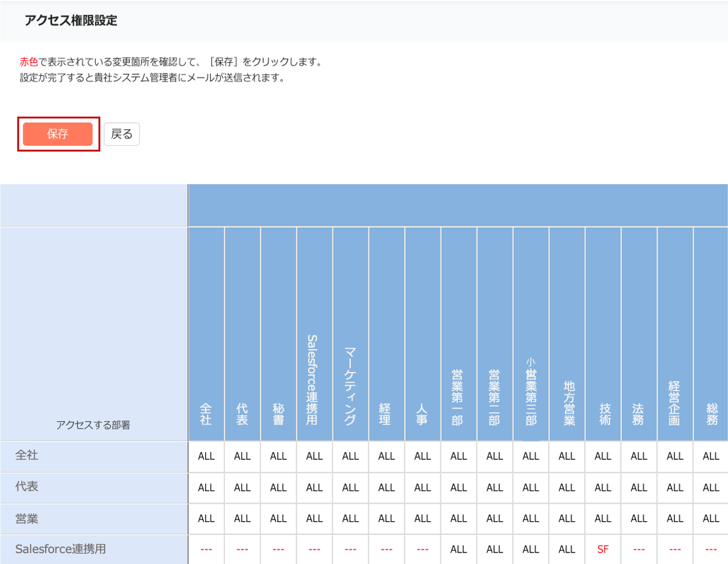This screenshot has height=564, width=728.
Task: Click red --- in Salesforce連携用 row, 法務 column
Action: click(x=640, y=550)
